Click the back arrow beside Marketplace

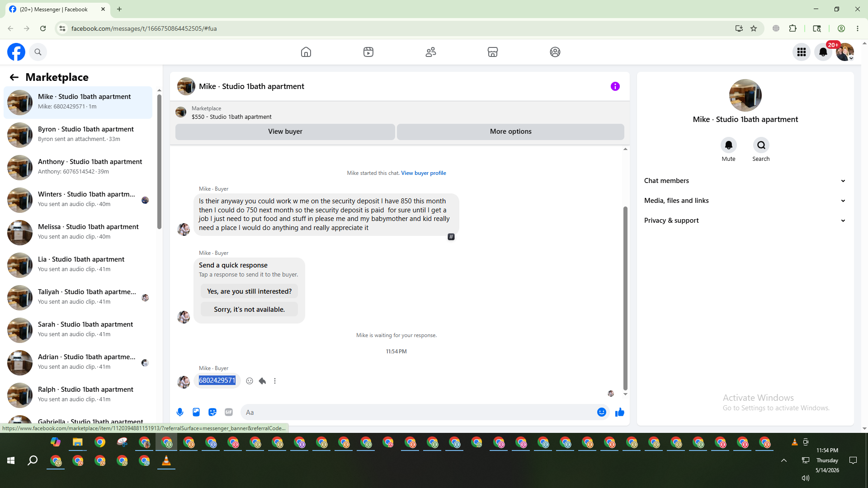click(x=14, y=77)
